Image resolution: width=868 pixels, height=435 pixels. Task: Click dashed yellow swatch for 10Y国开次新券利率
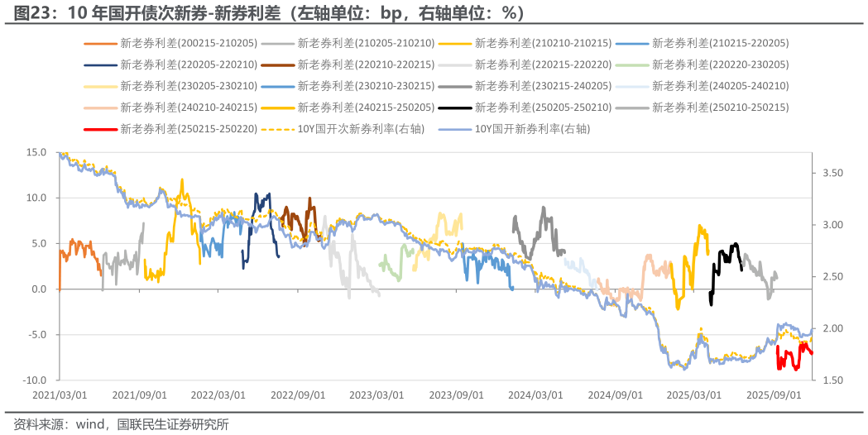click(277, 130)
